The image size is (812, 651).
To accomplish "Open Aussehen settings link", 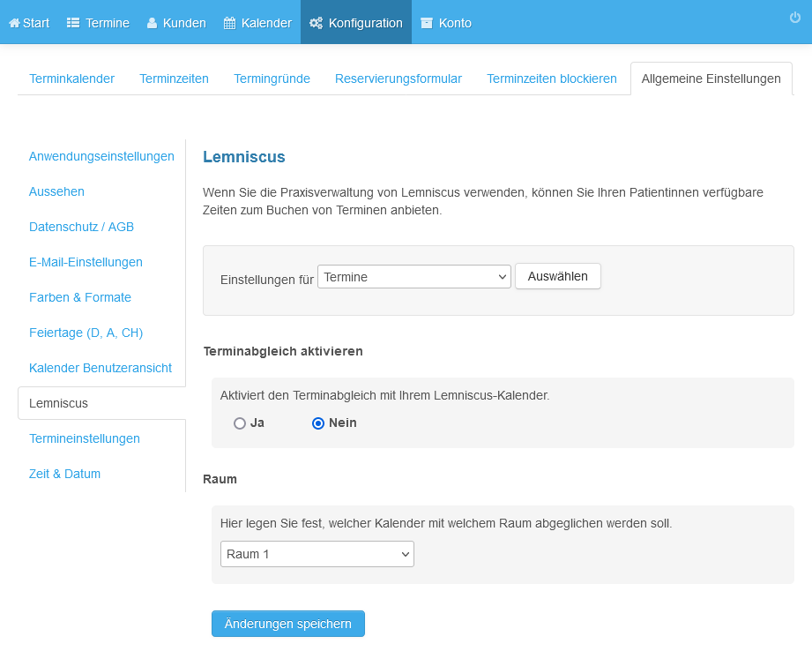I will [x=56, y=191].
